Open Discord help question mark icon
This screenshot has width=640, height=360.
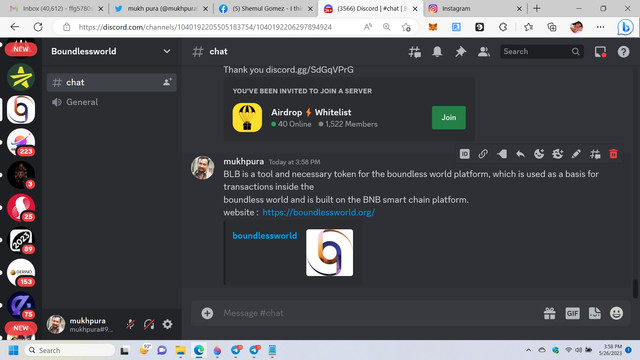[x=623, y=52]
